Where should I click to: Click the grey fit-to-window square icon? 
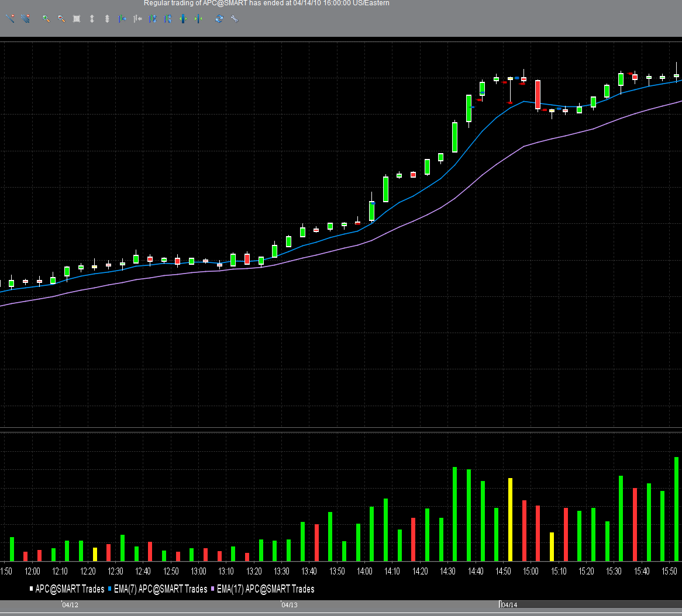77,19
